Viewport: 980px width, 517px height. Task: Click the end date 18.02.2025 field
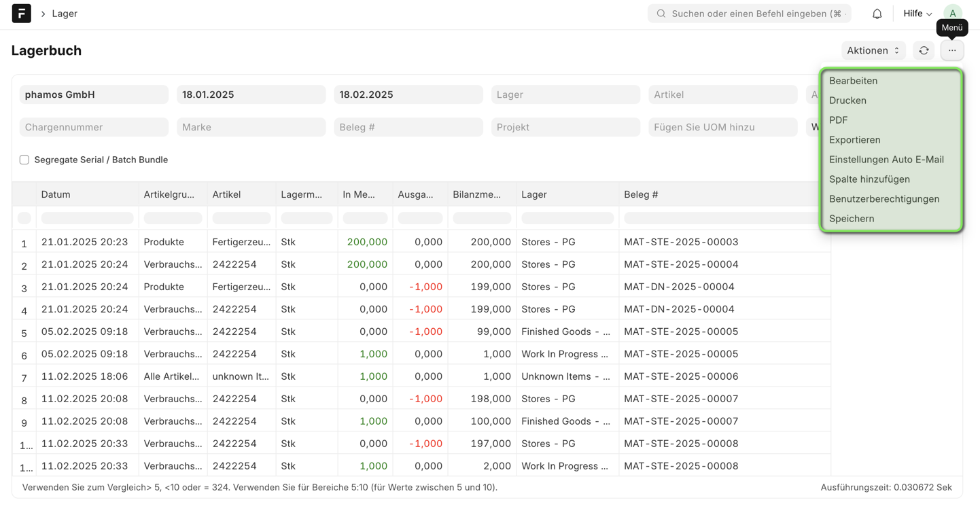pos(408,94)
